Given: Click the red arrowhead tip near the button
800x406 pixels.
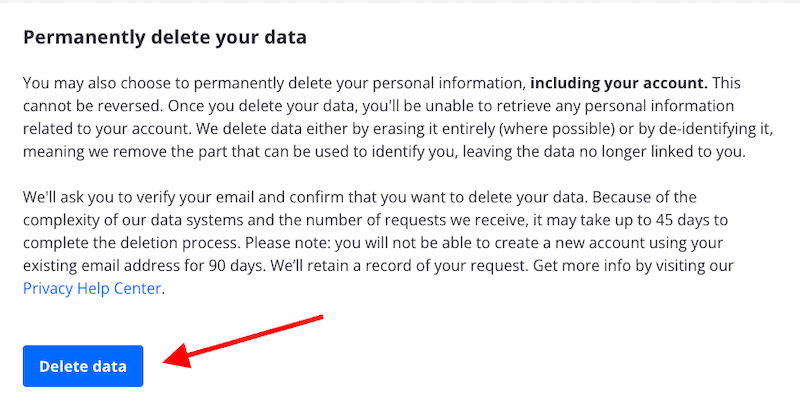Looking at the screenshot, I should 170,359.
